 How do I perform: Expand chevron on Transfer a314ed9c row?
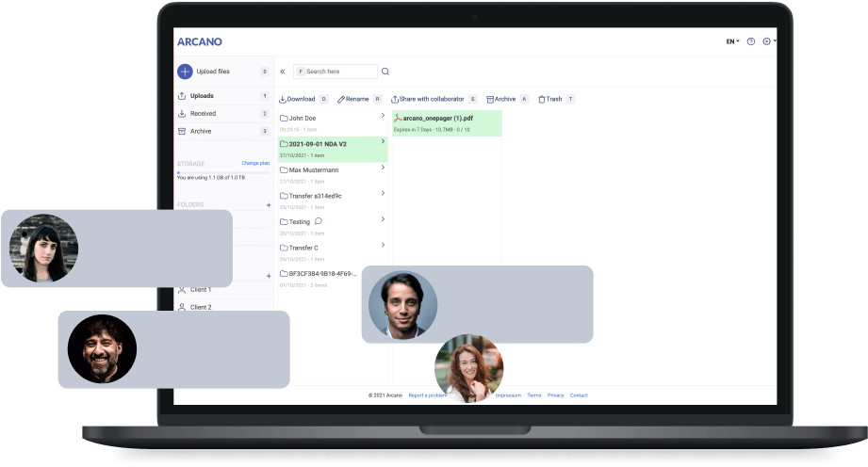click(383, 193)
